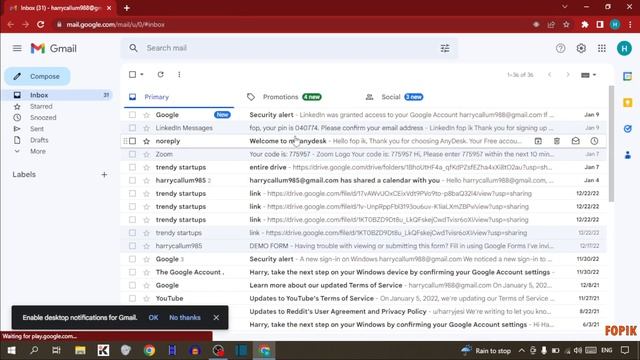Image resolution: width=640 pixels, height=360 pixels.
Task: Click OK to enable desktop notifications
Action: point(153,318)
